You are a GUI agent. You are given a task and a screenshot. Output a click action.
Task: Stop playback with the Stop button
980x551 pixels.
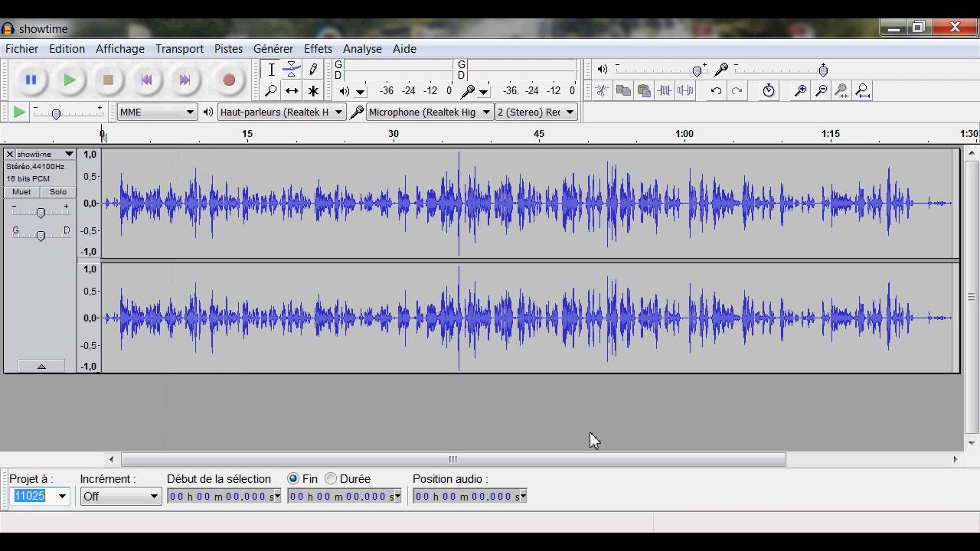pos(108,80)
